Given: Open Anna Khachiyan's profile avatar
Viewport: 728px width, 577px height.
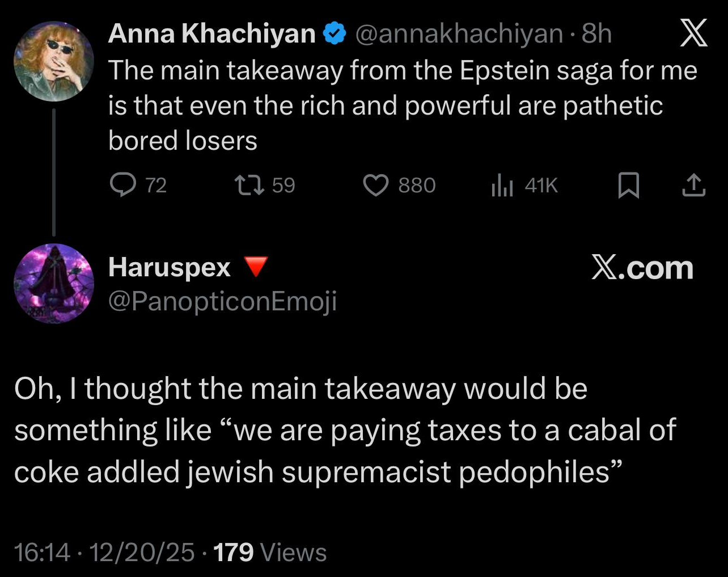Looking at the screenshot, I should point(53,61).
